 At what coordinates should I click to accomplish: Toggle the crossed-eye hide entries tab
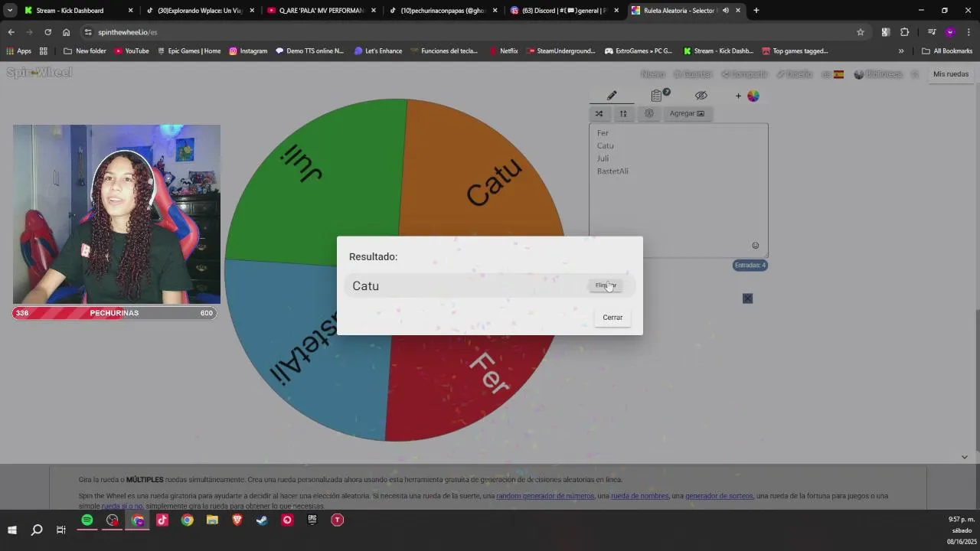[x=701, y=96]
